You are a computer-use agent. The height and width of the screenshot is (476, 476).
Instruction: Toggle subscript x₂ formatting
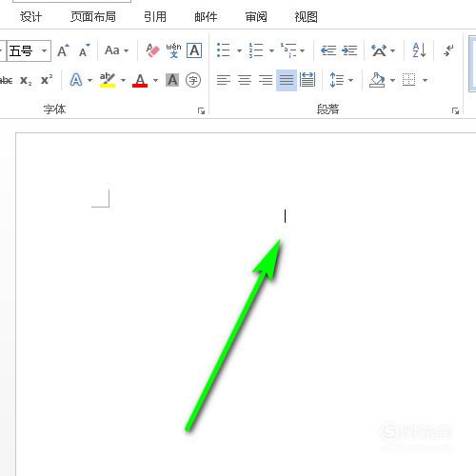26,80
